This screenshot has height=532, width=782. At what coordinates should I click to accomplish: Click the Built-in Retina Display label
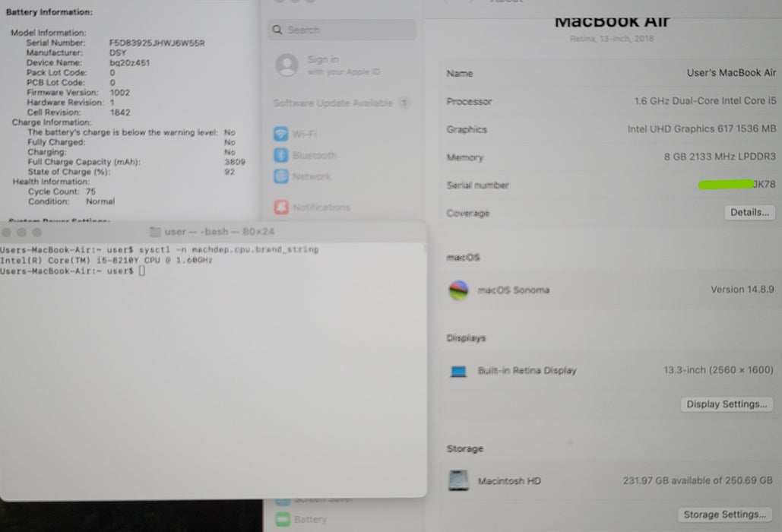tap(527, 370)
